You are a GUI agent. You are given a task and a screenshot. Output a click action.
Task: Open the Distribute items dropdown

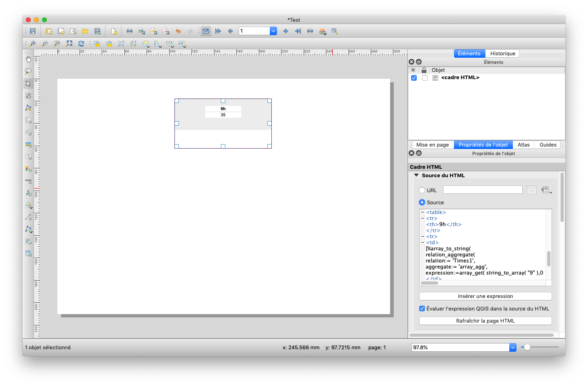tap(170, 44)
